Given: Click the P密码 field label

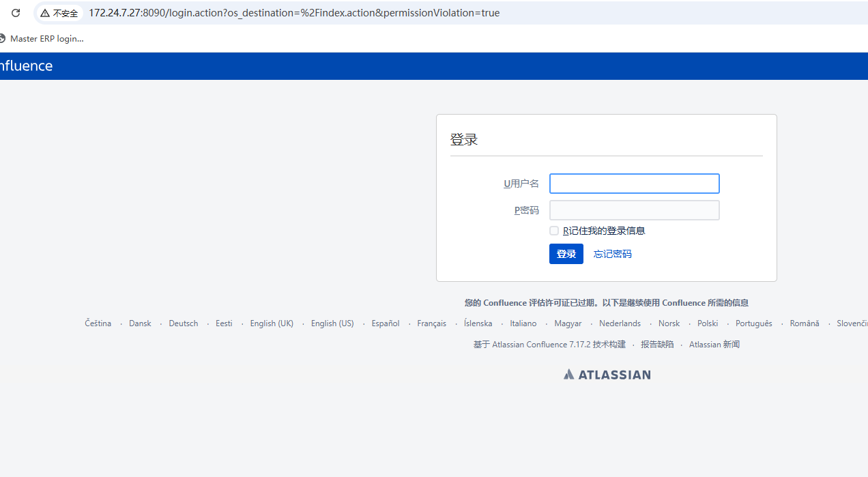Looking at the screenshot, I should pyautogui.click(x=527, y=210).
